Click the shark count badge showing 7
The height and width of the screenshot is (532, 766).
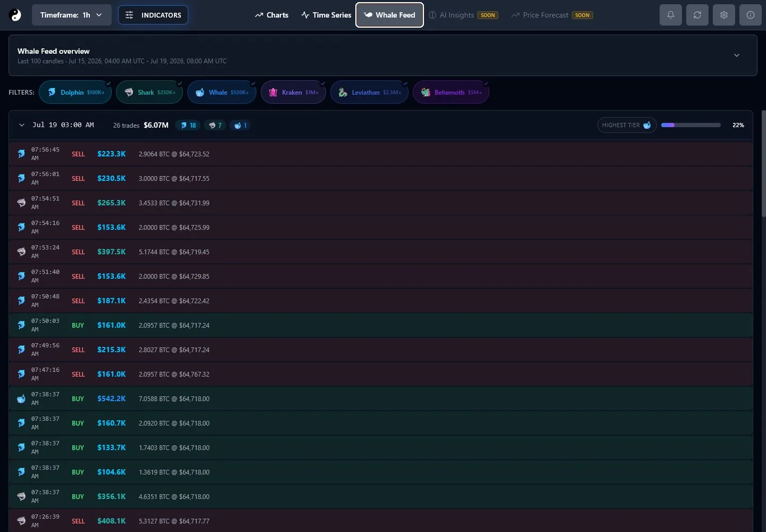[x=215, y=126]
